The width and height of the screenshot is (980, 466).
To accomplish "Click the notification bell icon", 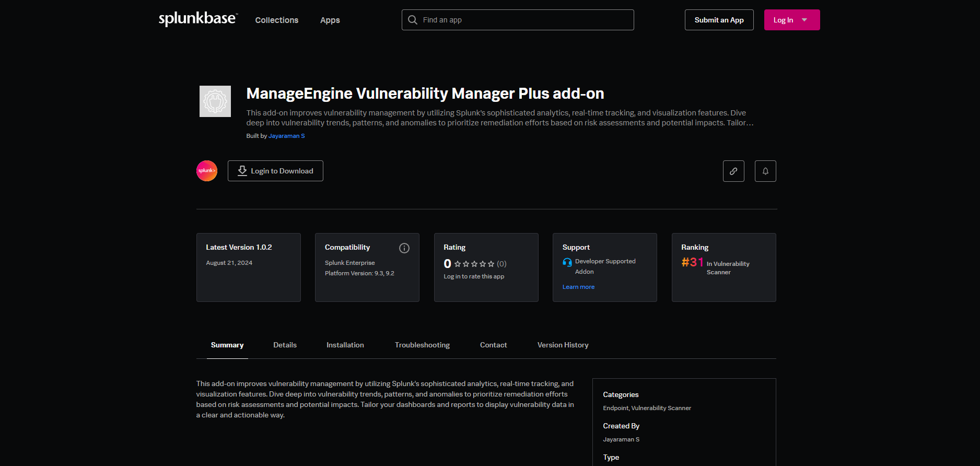I will tap(765, 171).
